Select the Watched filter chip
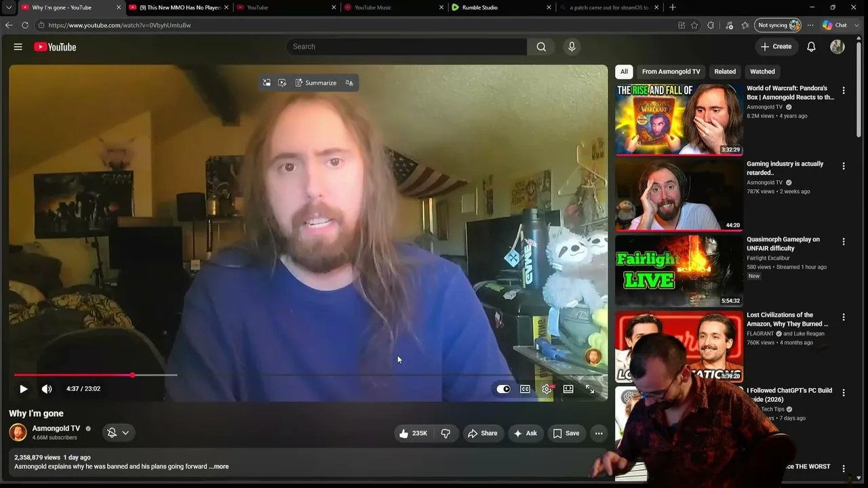Viewport: 868px width, 488px height. click(x=762, y=71)
